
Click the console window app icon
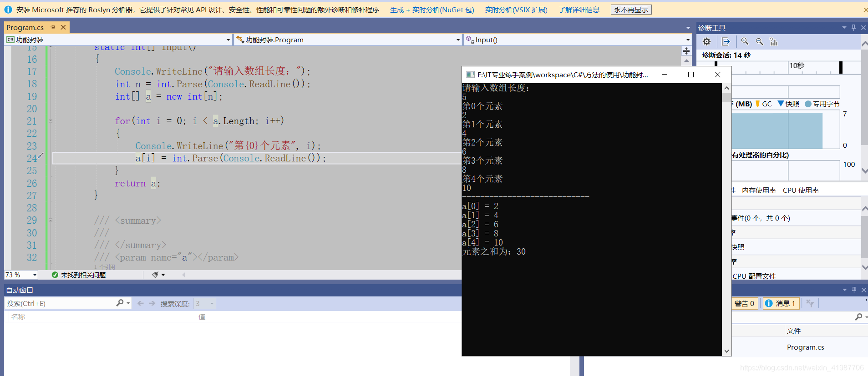tap(470, 75)
